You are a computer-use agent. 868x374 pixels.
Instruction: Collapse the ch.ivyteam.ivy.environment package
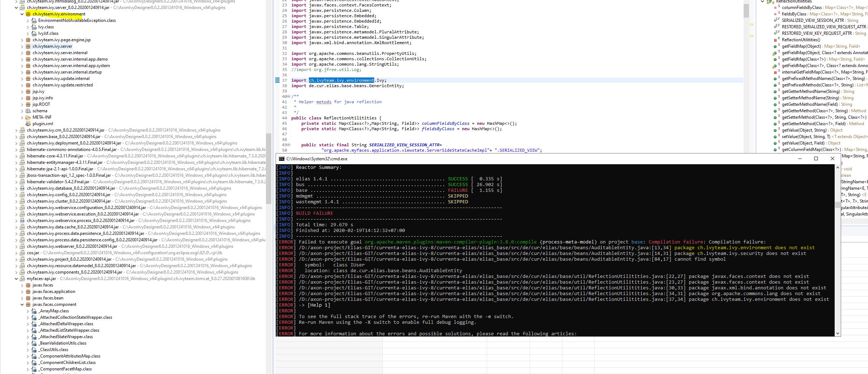pos(22,14)
